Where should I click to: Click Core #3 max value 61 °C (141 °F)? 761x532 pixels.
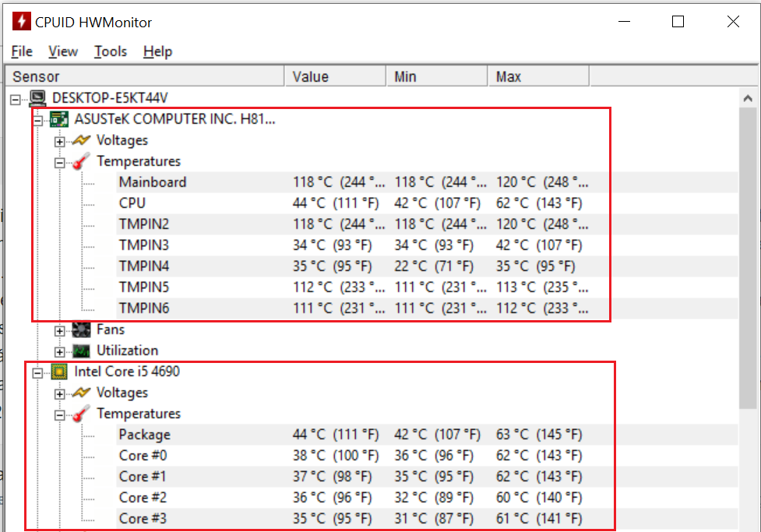click(x=539, y=519)
